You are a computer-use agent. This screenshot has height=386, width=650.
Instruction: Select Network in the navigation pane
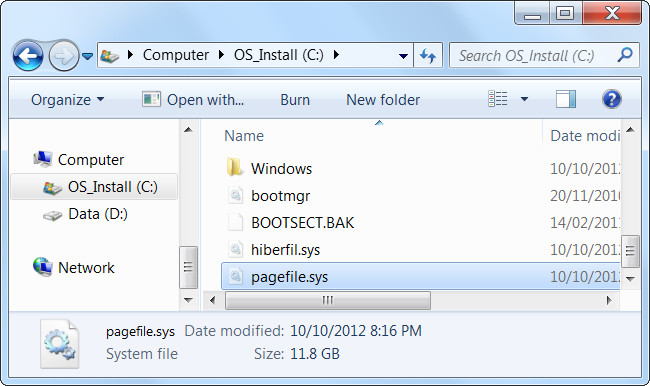(86, 268)
